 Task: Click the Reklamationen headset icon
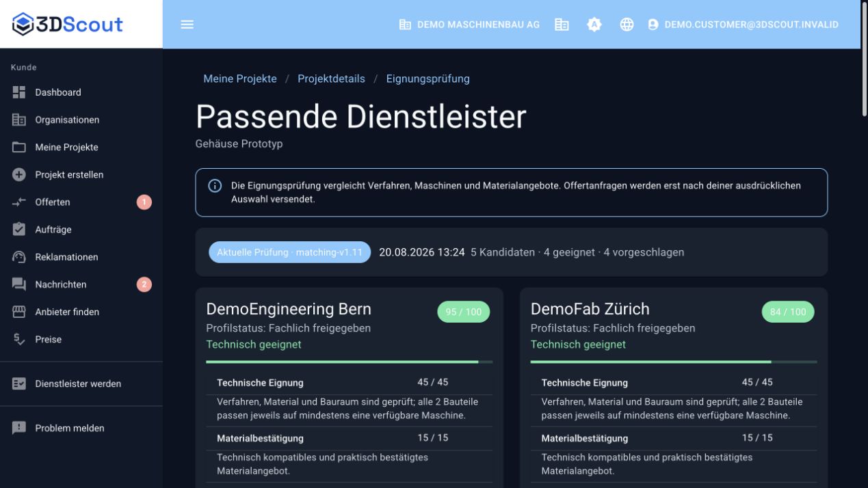(19, 257)
